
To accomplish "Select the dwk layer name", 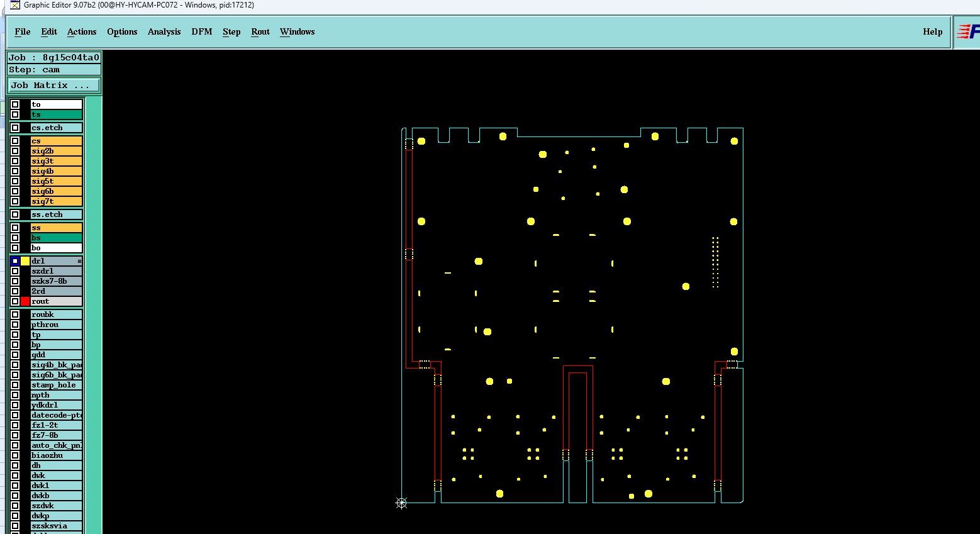I will [57, 476].
